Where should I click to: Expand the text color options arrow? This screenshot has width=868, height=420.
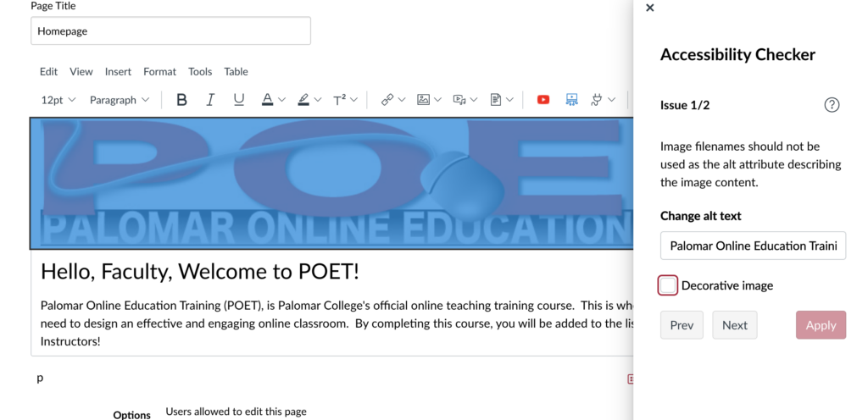point(281,100)
